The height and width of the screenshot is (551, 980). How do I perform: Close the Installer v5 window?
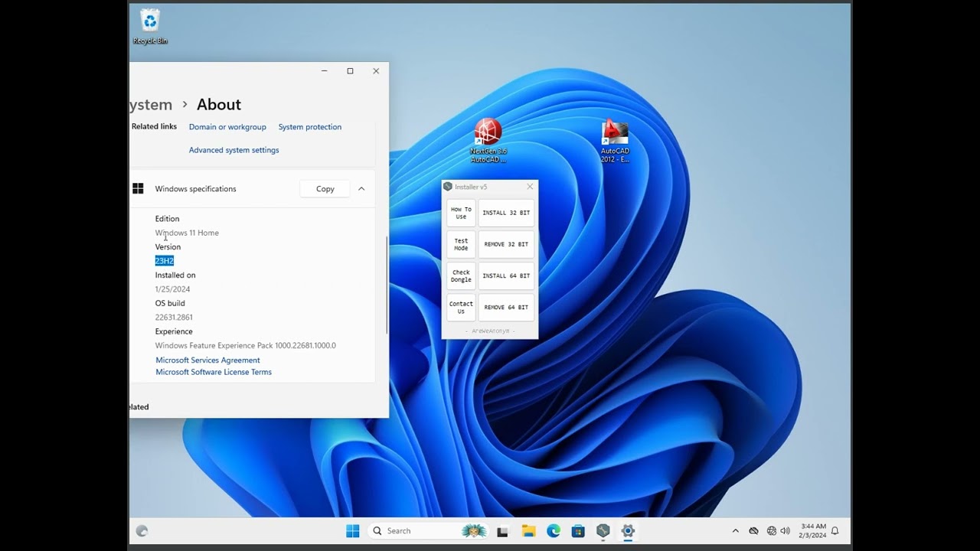pos(530,187)
